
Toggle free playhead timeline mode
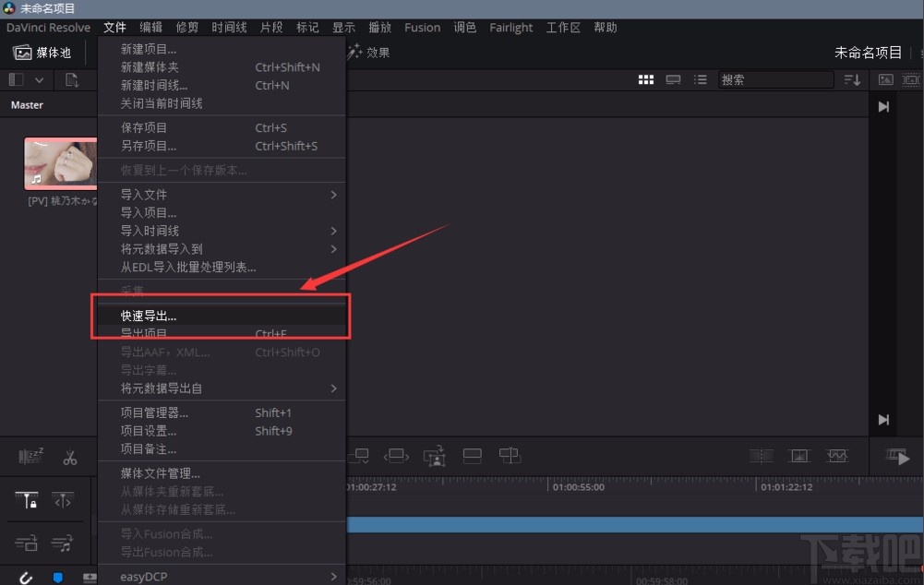pos(63,500)
